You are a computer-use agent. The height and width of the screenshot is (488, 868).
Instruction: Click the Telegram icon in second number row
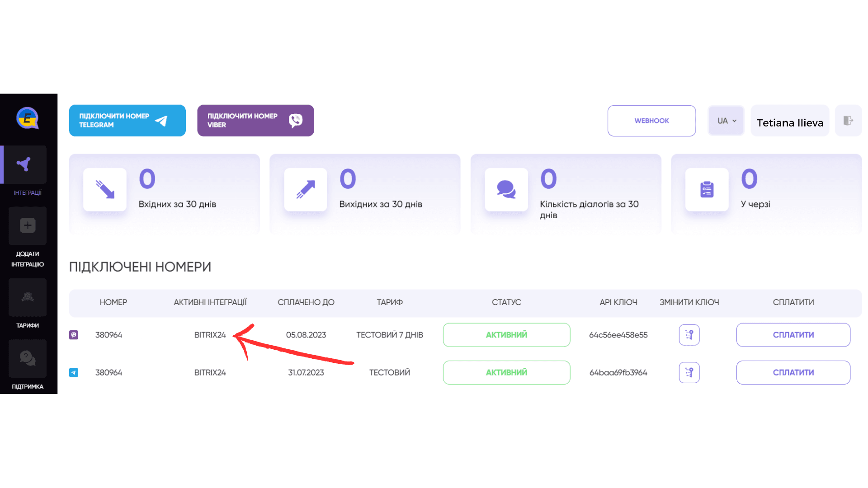coord(74,372)
